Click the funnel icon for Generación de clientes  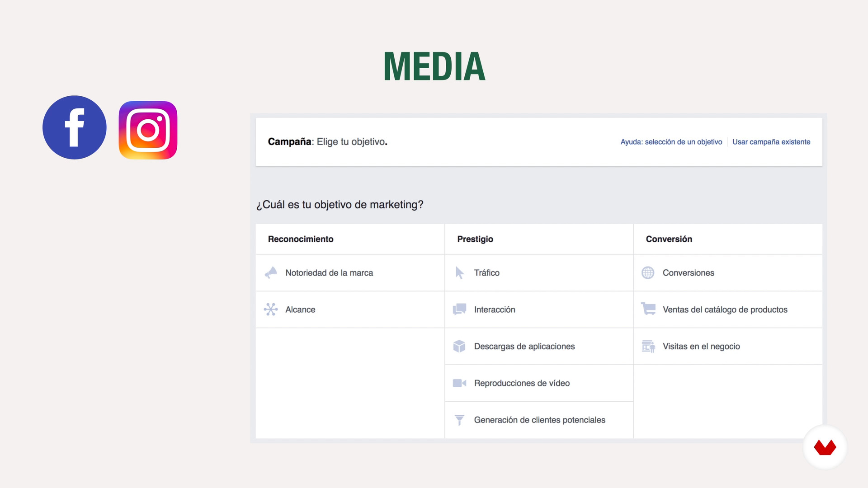459,420
